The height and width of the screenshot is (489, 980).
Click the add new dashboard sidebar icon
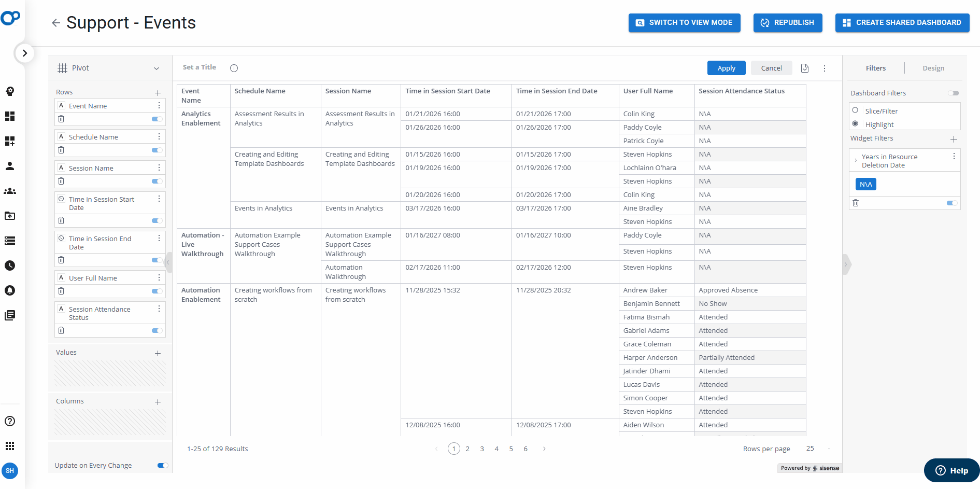tap(10, 141)
